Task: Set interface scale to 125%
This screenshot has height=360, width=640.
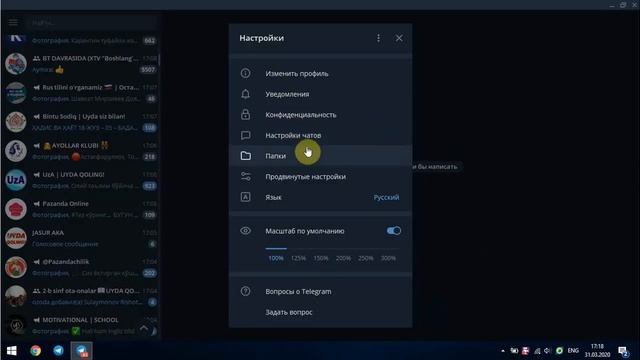Action: coord(298,258)
